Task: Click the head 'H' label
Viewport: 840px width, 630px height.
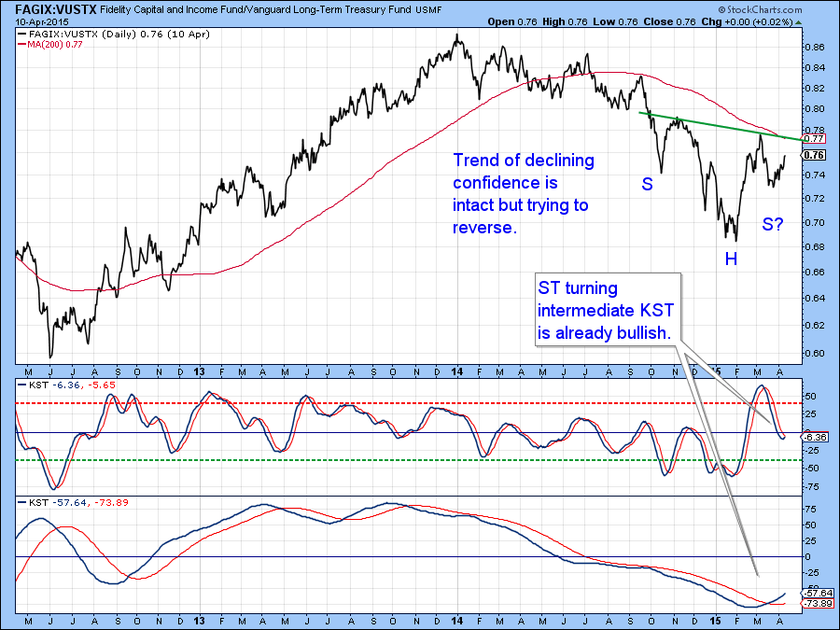Action: click(731, 259)
